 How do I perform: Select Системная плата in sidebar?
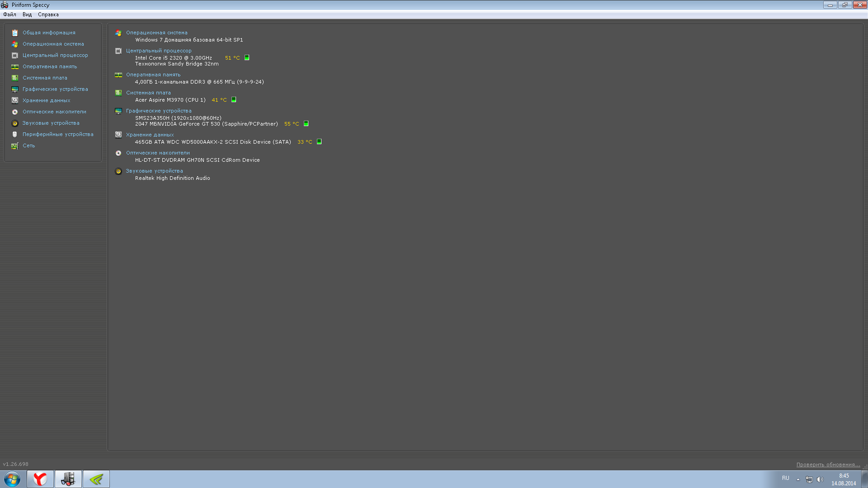pyautogui.click(x=45, y=78)
